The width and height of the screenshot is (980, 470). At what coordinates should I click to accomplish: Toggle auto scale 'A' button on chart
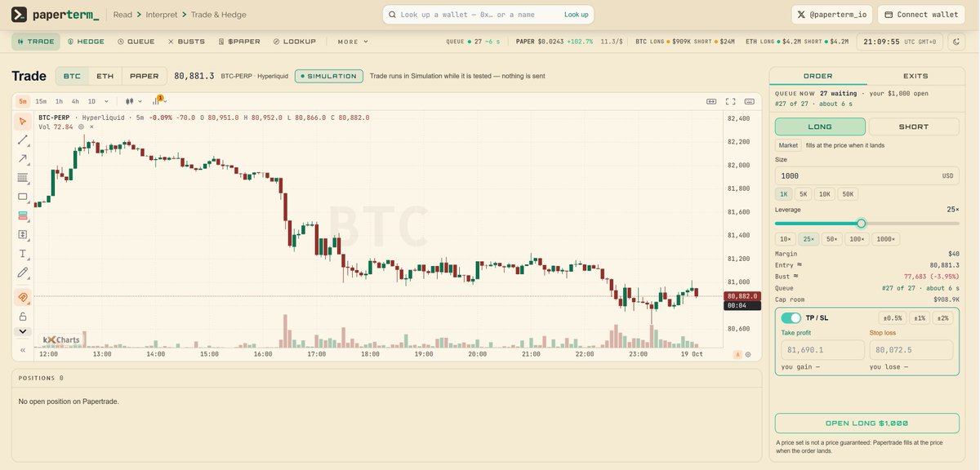738,354
